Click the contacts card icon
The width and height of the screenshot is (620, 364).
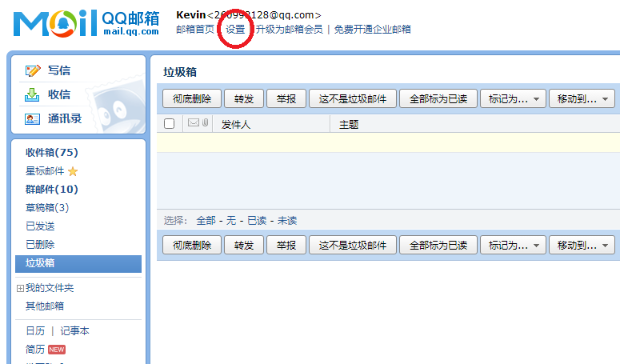[x=33, y=118]
